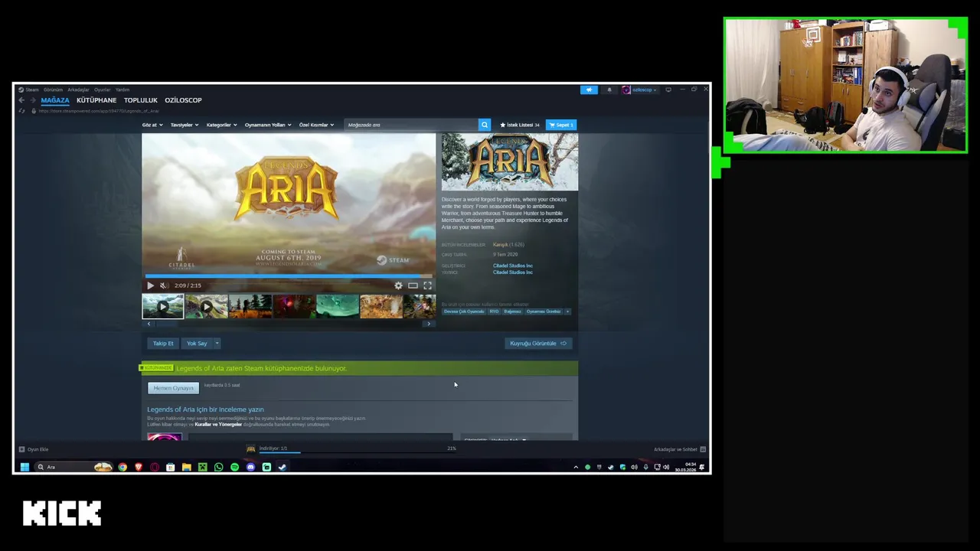Click the Hemen Oynayın play button
Image resolution: width=980 pixels, height=551 pixels.
click(x=173, y=388)
